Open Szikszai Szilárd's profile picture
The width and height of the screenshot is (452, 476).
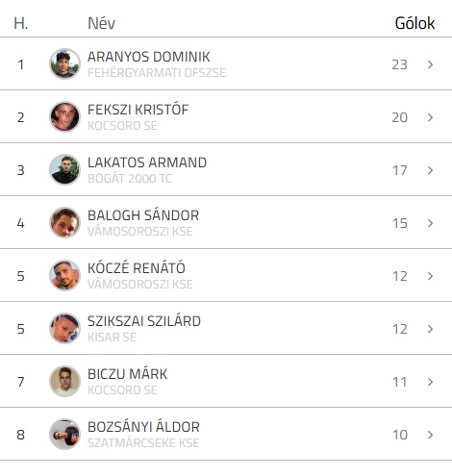pos(64,328)
